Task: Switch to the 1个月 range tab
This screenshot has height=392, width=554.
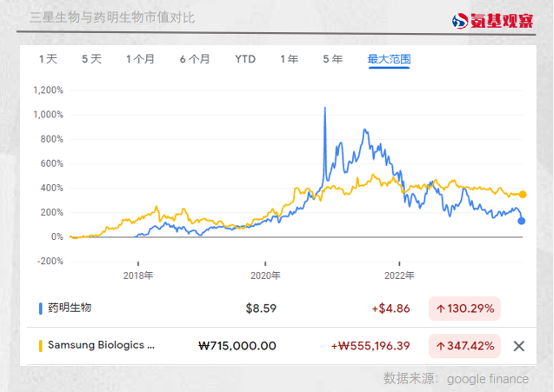Action: coord(140,59)
